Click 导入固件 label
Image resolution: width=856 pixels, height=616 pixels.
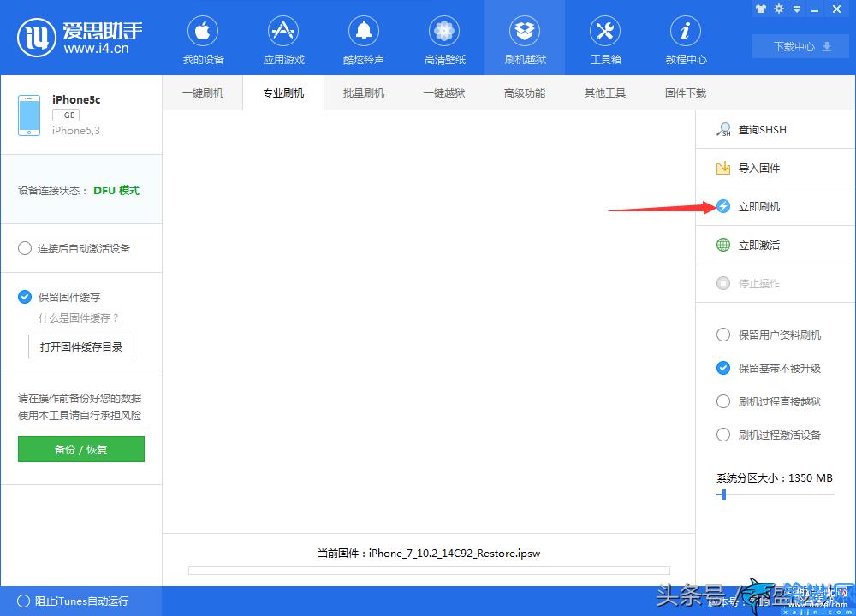[759, 168]
